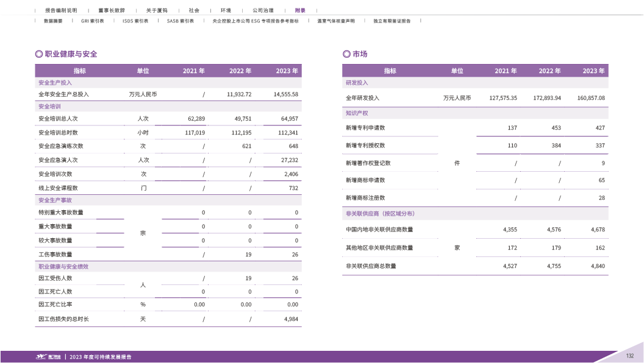Image resolution: width=644 pixels, height=363 pixels.
Task: Jump to the SASB index link
Action: (x=180, y=21)
